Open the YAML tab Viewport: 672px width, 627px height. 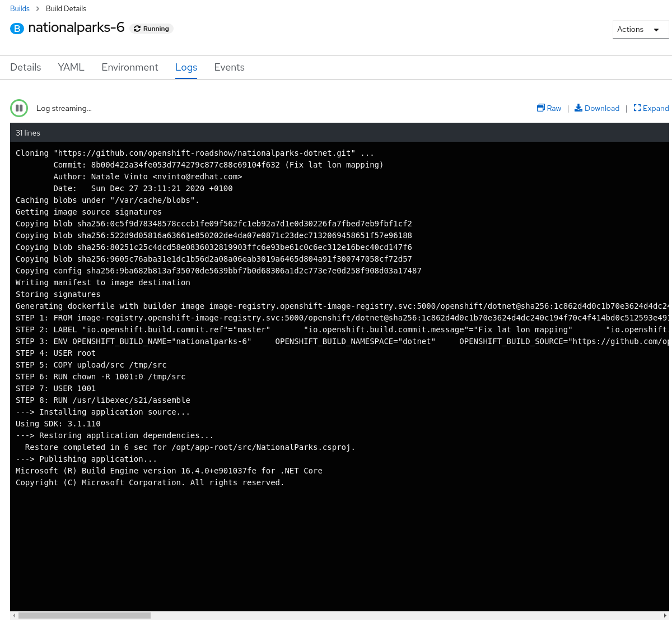71,67
